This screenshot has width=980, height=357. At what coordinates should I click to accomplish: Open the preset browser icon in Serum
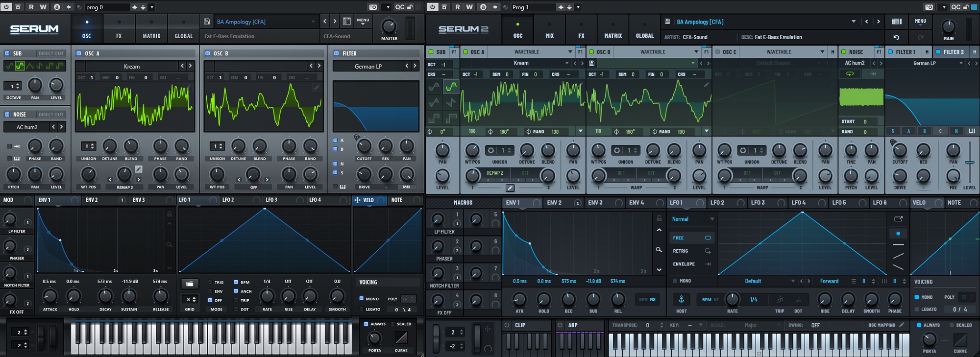point(347,22)
